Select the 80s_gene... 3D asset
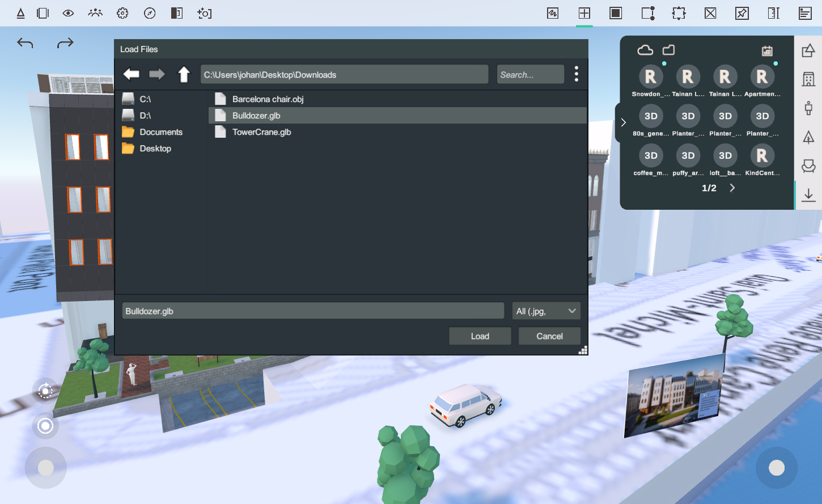This screenshot has height=504, width=822. click(651, 121)
